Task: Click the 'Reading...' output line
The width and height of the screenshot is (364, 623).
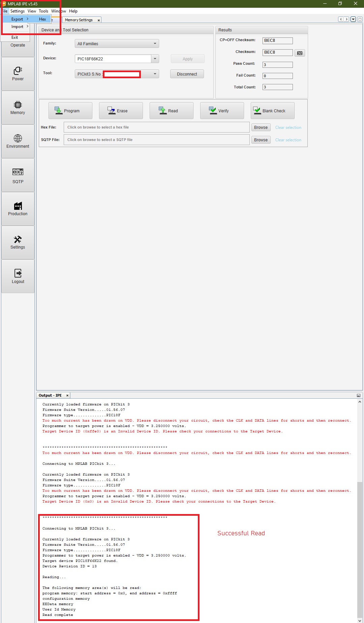Action: point(54,577)
